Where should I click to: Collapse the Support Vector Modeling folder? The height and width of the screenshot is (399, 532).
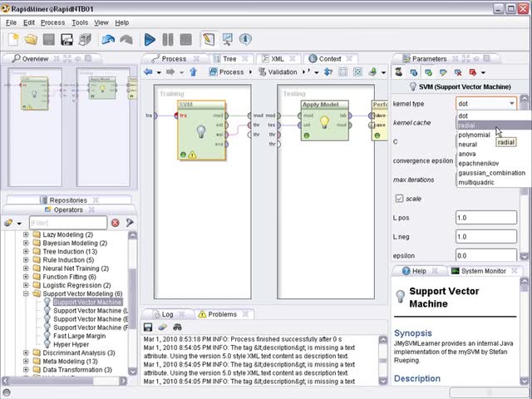[x=26, y=293]
